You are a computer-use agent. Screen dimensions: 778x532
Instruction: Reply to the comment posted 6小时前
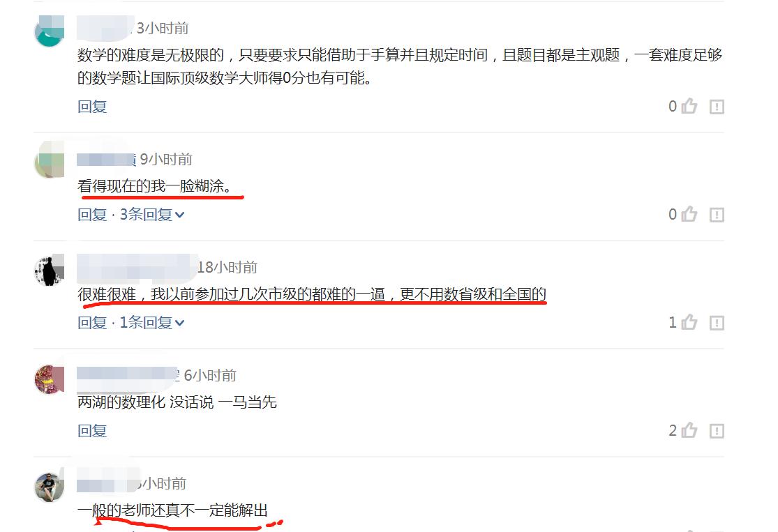tap(92, 431)
